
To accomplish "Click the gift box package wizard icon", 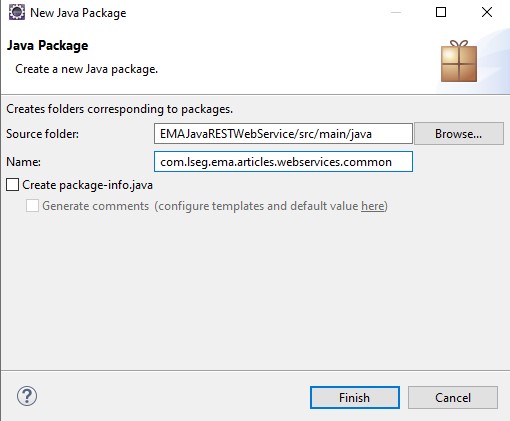I will click(x=459, y=61).
